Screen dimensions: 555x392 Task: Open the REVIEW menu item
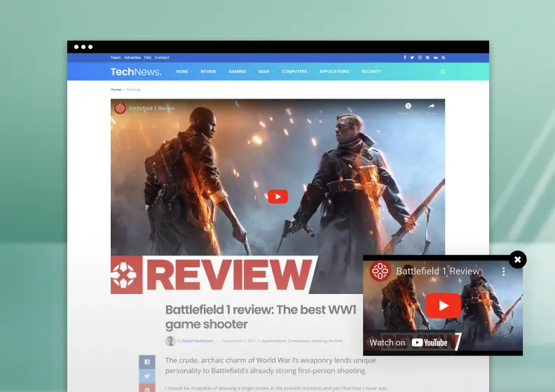(x=210, y=71)
